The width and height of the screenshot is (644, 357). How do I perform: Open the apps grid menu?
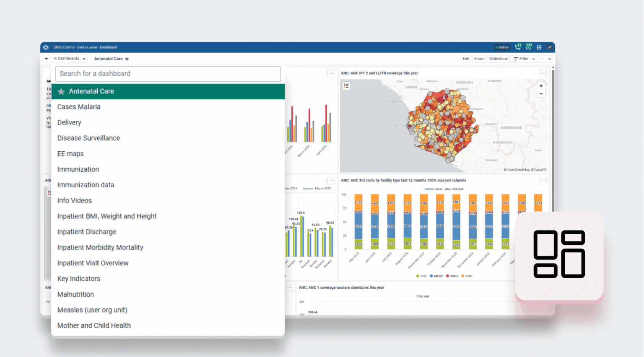(x=539, y=47)
